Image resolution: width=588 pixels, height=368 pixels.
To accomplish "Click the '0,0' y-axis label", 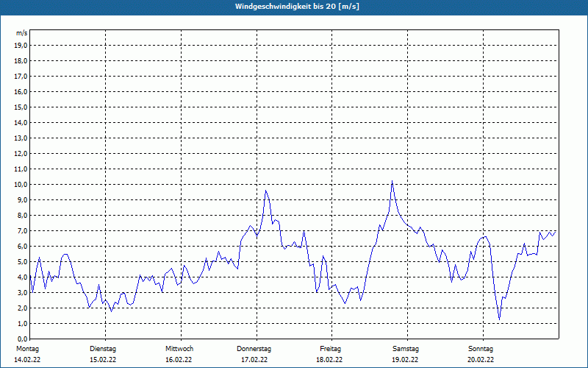I will [22, 339].
